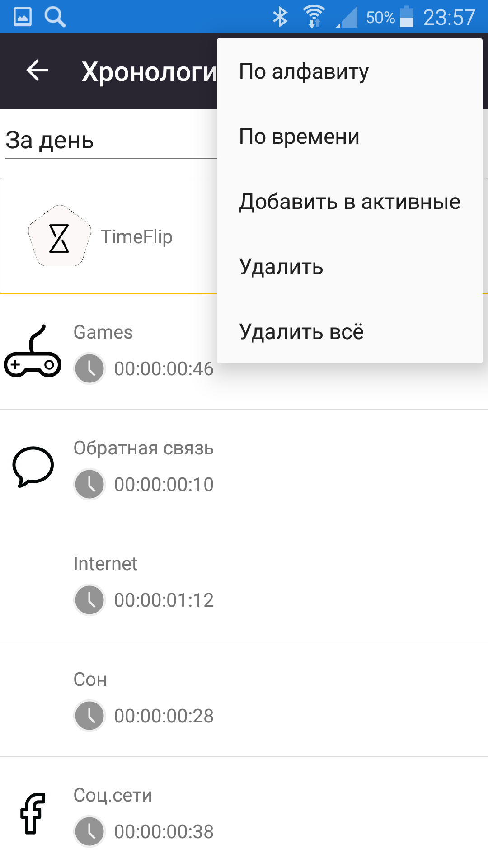Open the За день period dropdown
The width and height of the screenshot is (488, 868).
pos(111,141)
